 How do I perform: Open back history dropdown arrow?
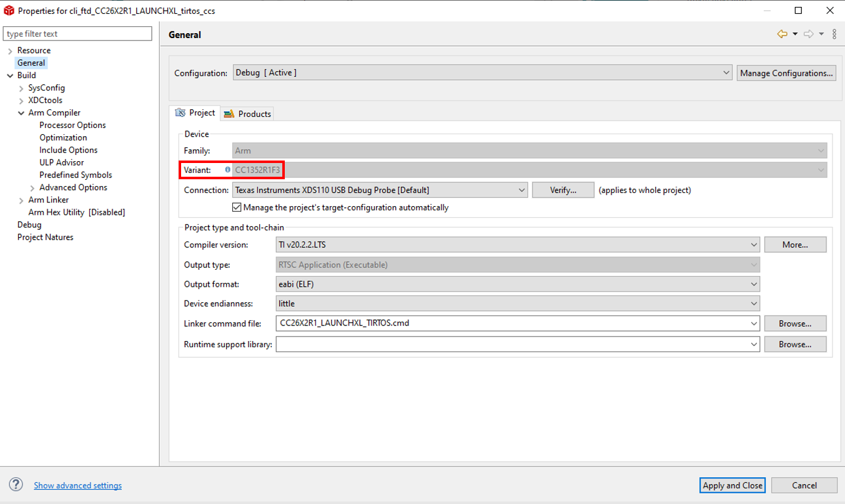tap(795, 34)
